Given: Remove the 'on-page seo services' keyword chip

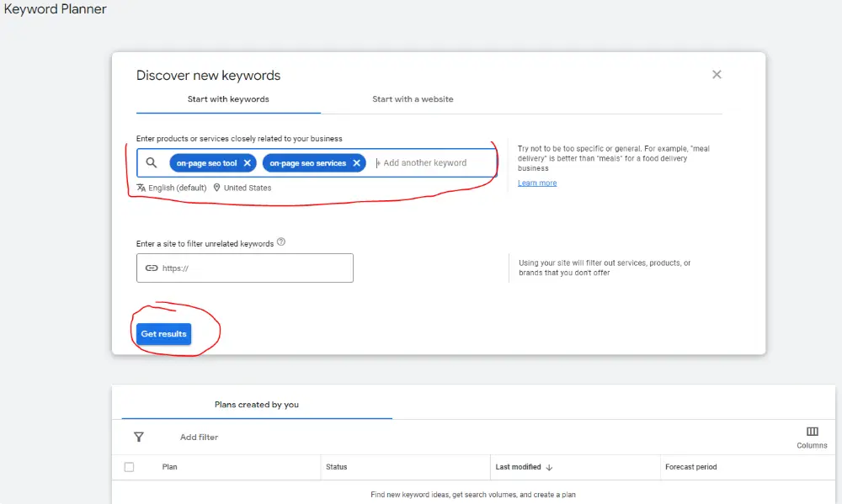Looking at the screenshot, I should click(x=356, y=163).
